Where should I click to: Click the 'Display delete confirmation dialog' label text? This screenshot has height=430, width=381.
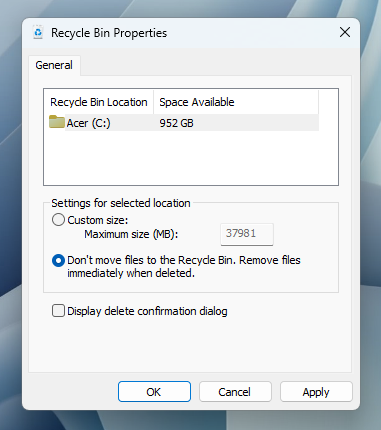click(x=147, y=311)
